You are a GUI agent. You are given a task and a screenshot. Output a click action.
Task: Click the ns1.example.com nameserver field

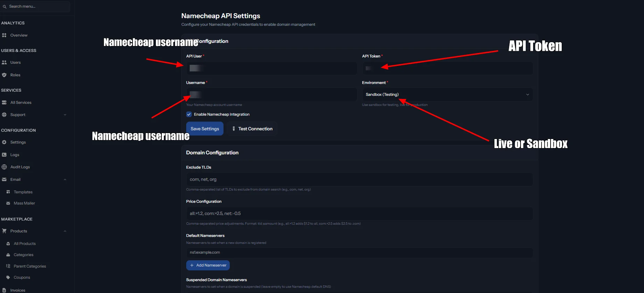tap(359, 253)
